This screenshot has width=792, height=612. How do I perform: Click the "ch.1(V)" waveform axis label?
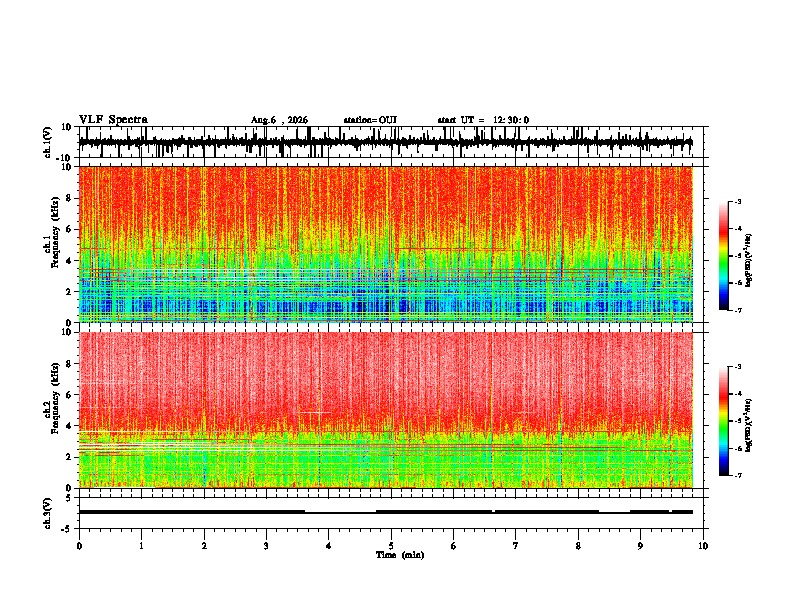[48, 143]
